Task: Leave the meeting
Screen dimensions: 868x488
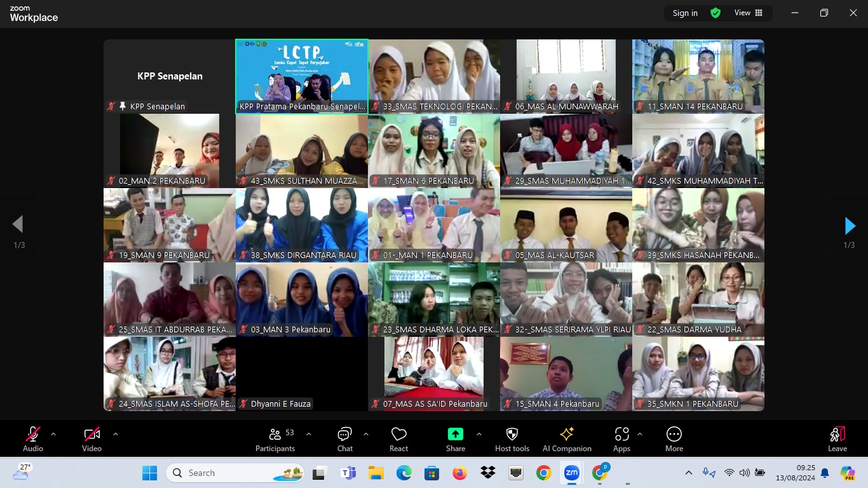Action: (837, 439)
